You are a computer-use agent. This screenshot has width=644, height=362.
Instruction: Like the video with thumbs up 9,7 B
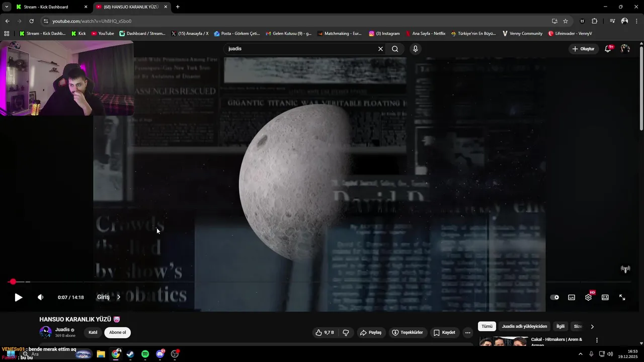point(325,332)
